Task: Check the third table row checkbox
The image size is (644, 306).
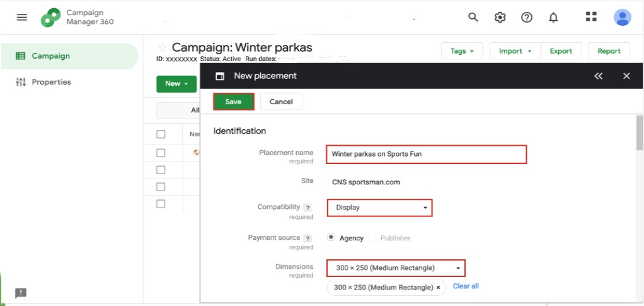Action: tap(161, 170)
